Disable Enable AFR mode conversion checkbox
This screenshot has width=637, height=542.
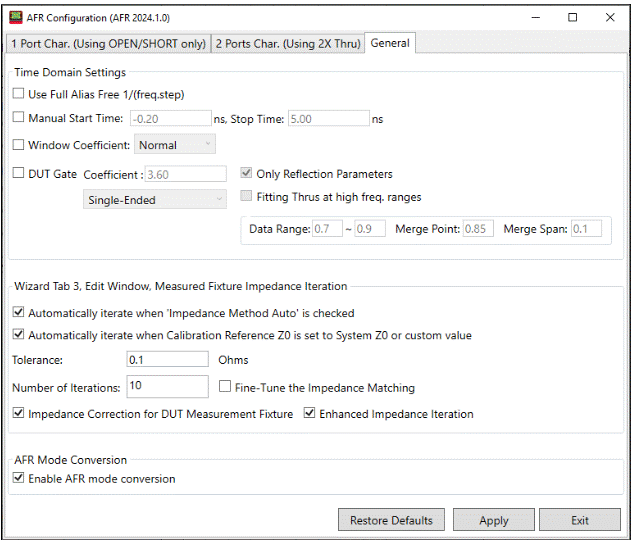coord(19,479)
